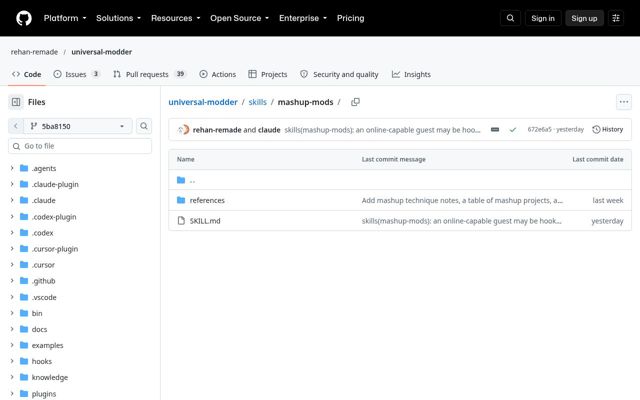
Task: Click the .agents folder icon
Action: point(24,168)
